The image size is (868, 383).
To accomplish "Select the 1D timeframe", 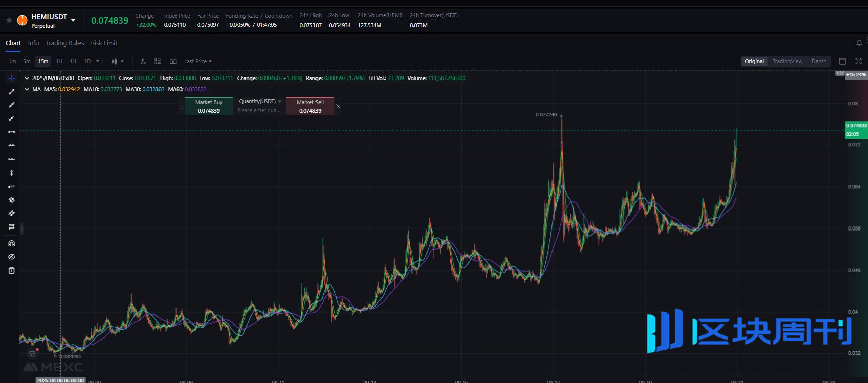I will 87,61.
